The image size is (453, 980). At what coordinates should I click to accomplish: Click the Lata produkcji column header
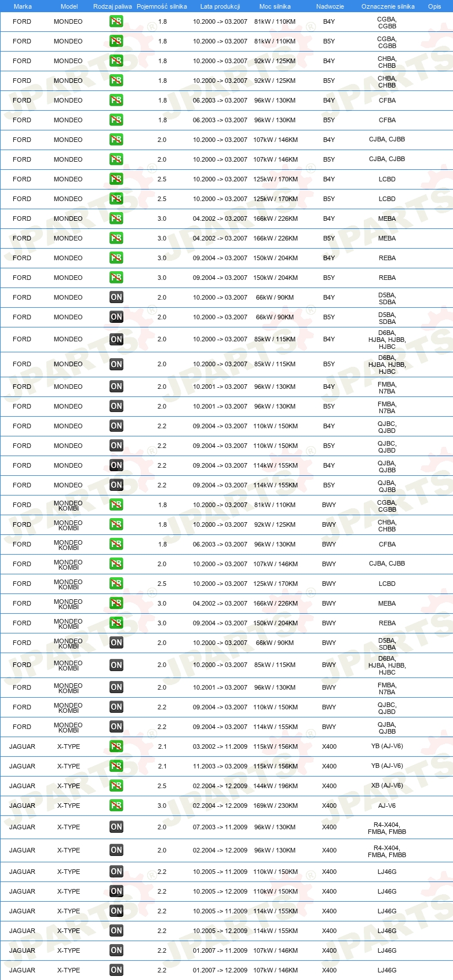(220, 6)
